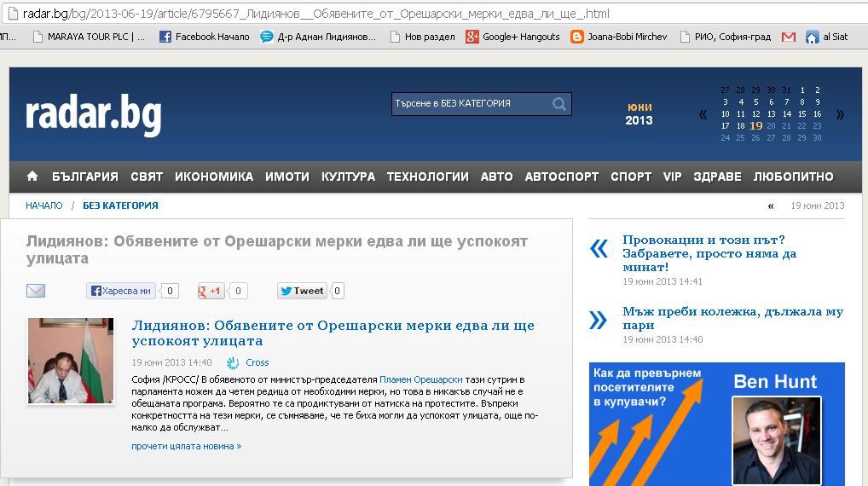Open the ИКОНОМИКА section

click(x=214, y=176)
